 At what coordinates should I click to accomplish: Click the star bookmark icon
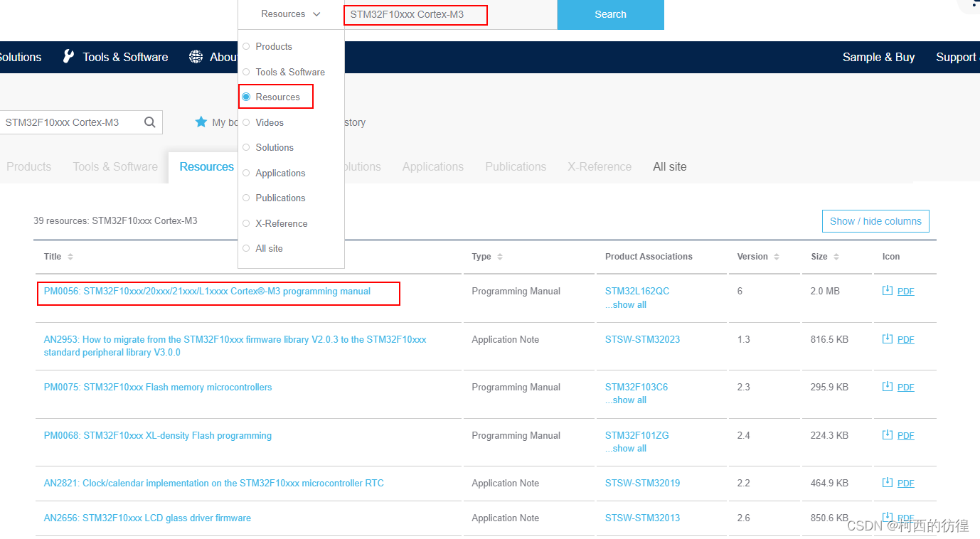tap(201, 122)
